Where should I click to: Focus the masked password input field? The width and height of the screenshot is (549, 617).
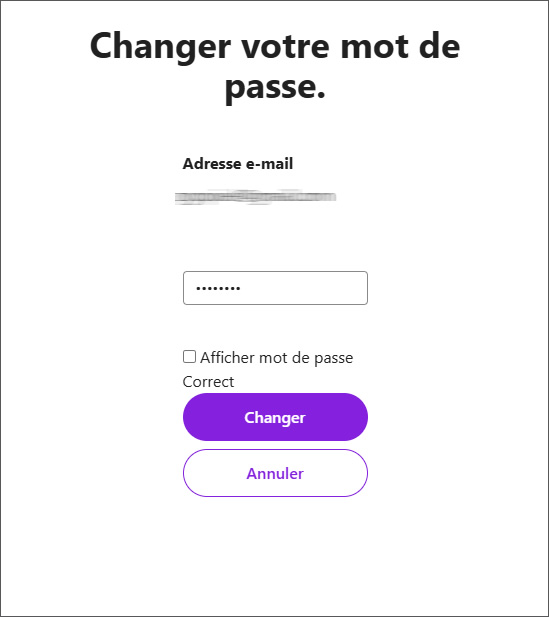275,288
